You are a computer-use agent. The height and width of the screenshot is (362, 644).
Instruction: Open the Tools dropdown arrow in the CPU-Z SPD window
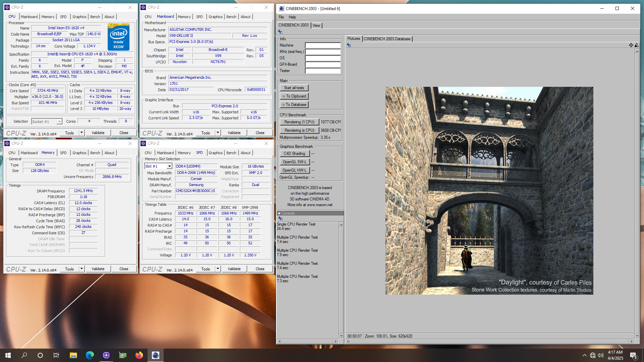pyautogui.click(x=218, y=269)
